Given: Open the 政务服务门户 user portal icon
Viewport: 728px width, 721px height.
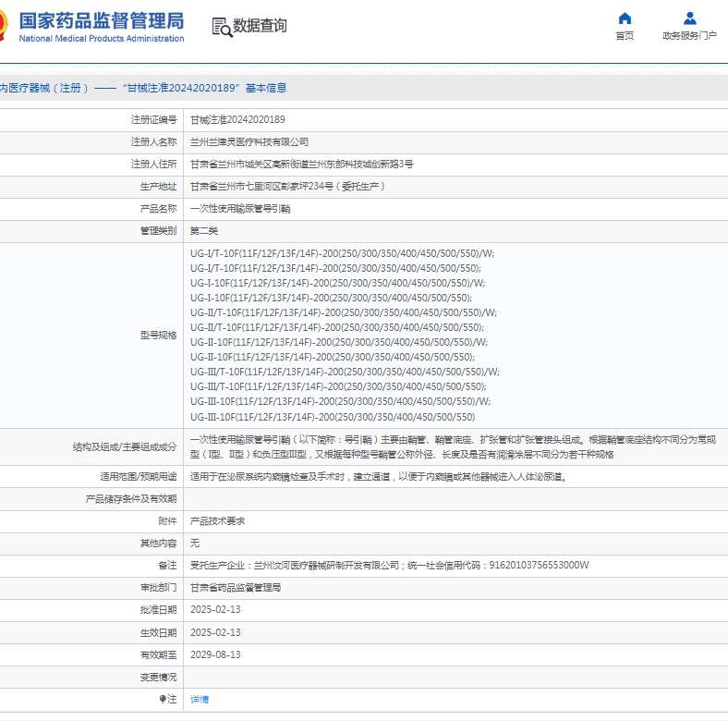Looking at the screenshot, I should (x=689, y=18).
